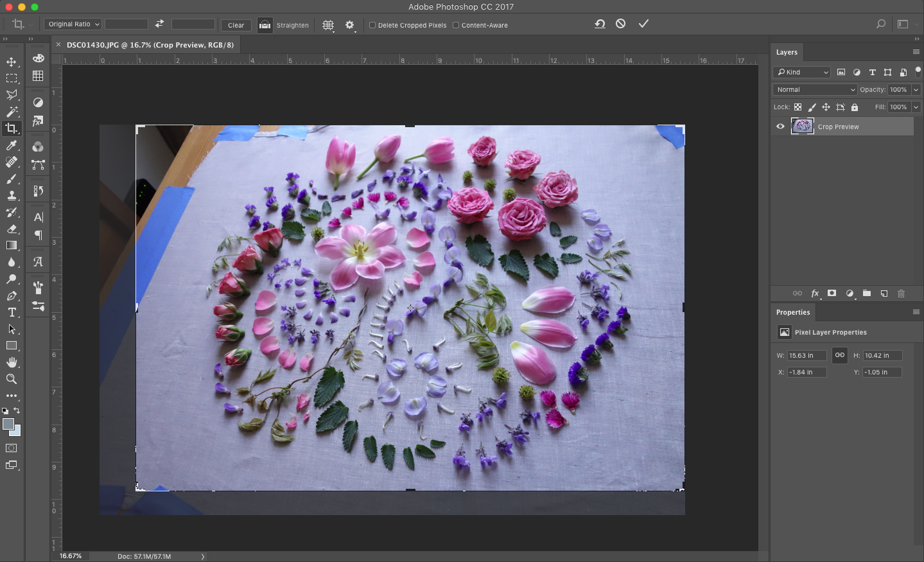This screenshot has height=562, width=924.
Task: Select the Rectangular Marquee tool
Action: (x=12, y=78)
